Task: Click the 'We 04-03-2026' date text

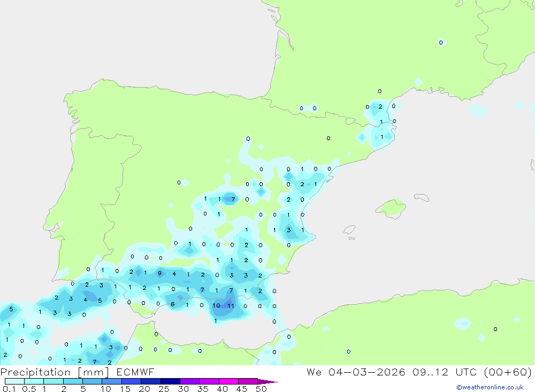Action: [x=356, y=372]
